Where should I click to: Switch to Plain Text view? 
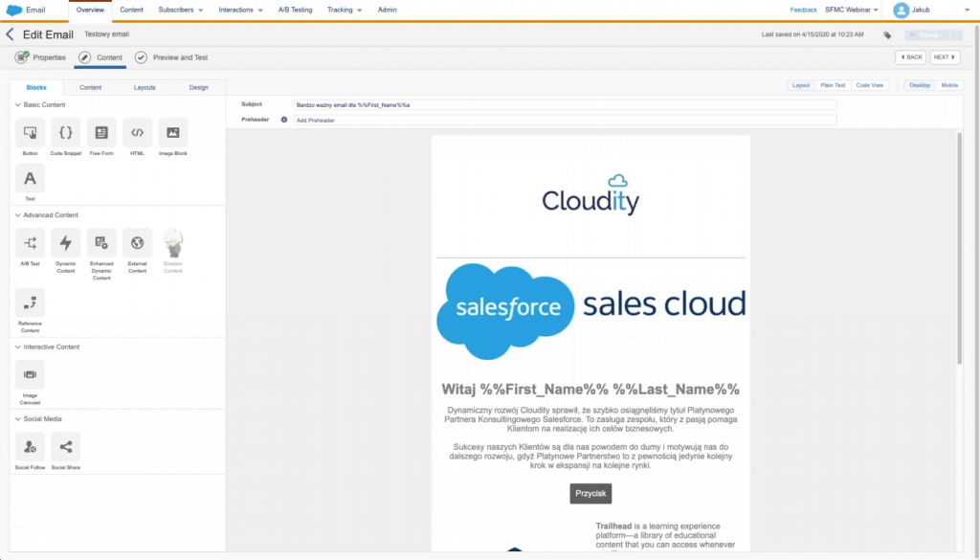click(x=833, y=85)
